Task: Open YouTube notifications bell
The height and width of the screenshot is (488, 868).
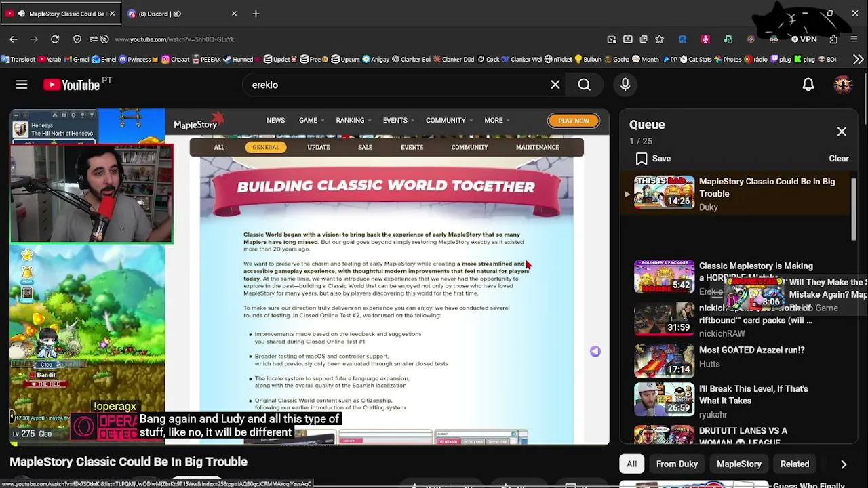Action: (808, 85)
